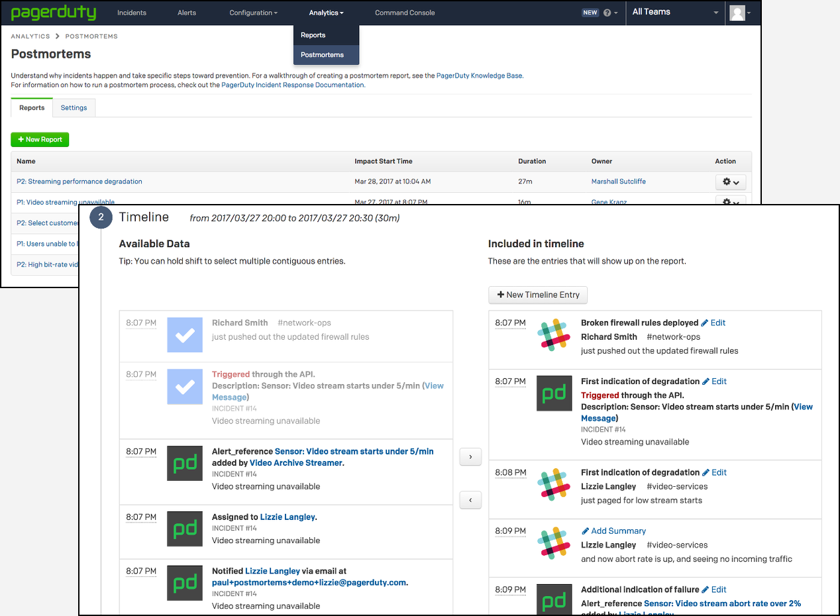Open the Alerts nav item
840x616 pixels.
[x=187, y=13]
